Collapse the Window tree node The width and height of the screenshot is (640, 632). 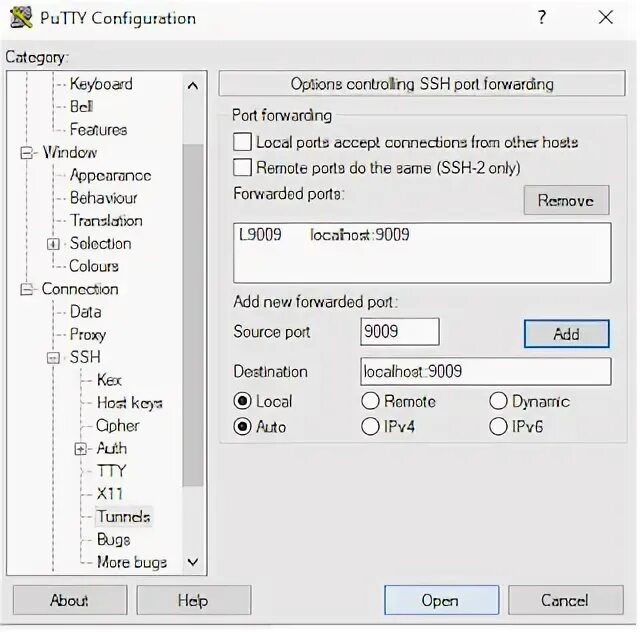click(x=27, y=153)
